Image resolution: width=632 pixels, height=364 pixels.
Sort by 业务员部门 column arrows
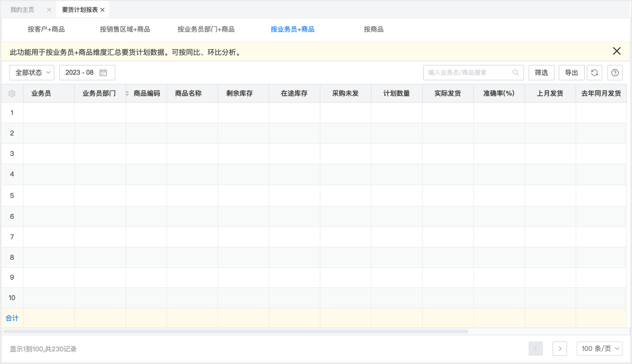(x=127, y=94)
